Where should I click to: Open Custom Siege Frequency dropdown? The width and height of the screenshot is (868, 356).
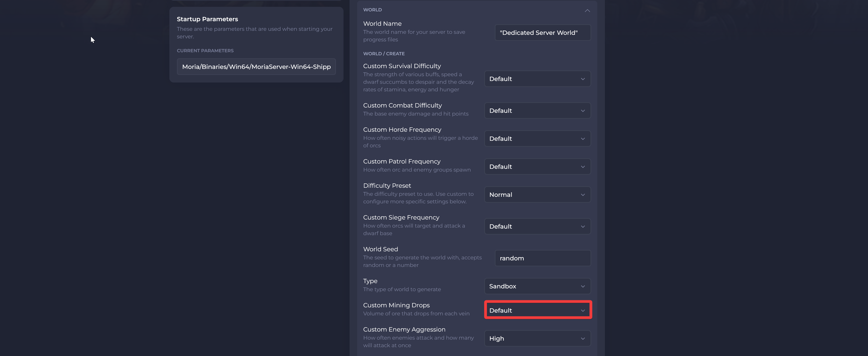click(537, 226)
